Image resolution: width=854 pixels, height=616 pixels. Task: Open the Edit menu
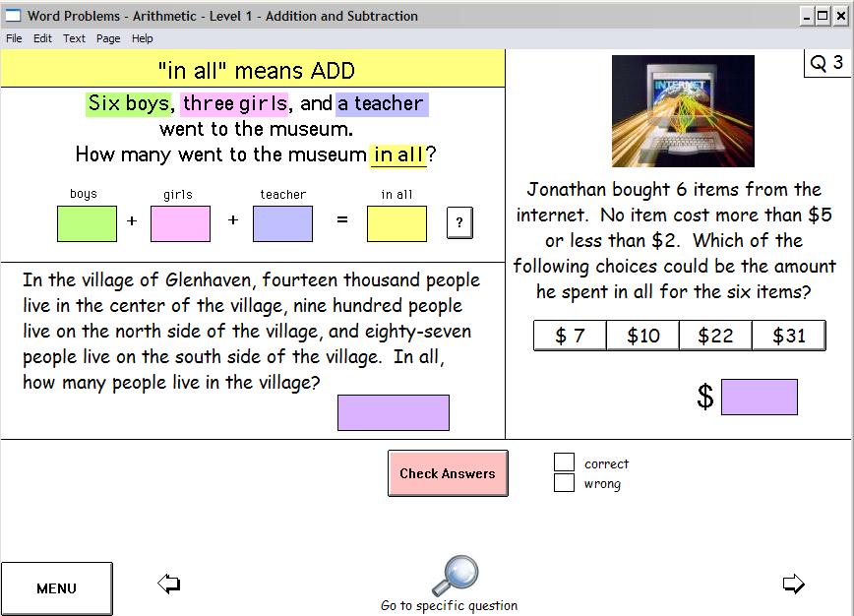[42, 38]
